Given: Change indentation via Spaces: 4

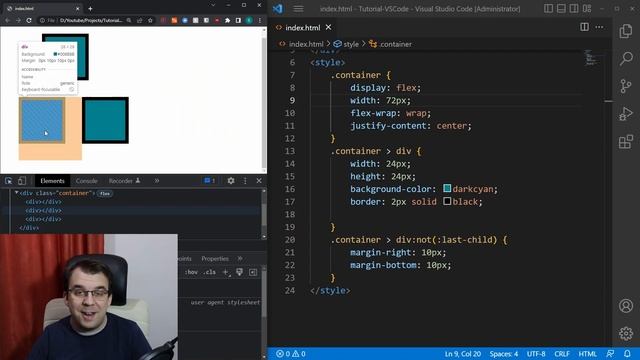Looking at the screenshot, I should click(504, 354).
